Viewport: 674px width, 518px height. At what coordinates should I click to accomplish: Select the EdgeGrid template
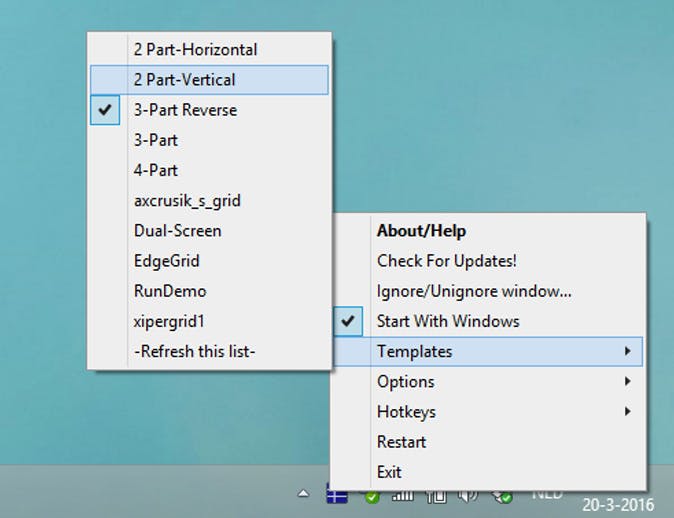pyautogui.click(x=209, y=261)
